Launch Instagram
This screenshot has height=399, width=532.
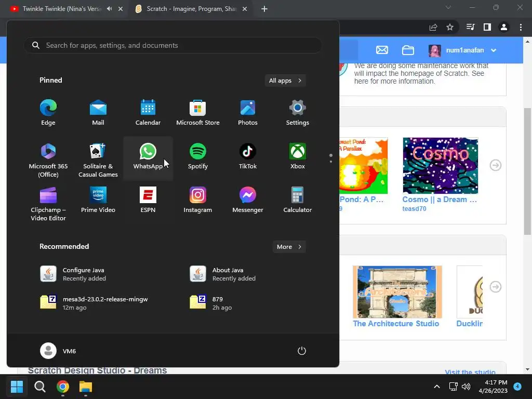coord(198,201)
